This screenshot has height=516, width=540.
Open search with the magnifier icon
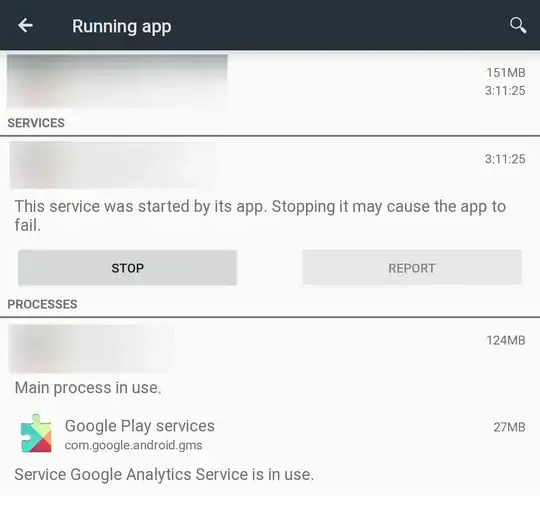pyautogui.click(x=518, y=25)
